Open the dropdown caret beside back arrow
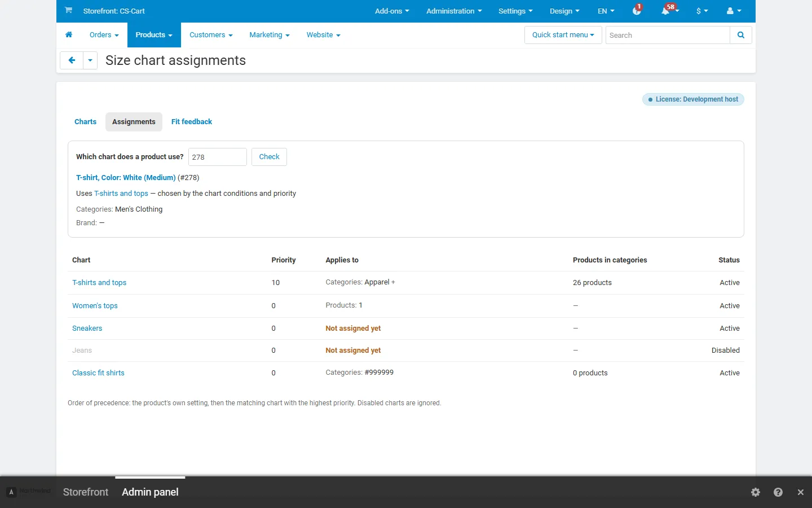Image resolution: width=812 pixels, height=508 pixels. coord(90,60)
